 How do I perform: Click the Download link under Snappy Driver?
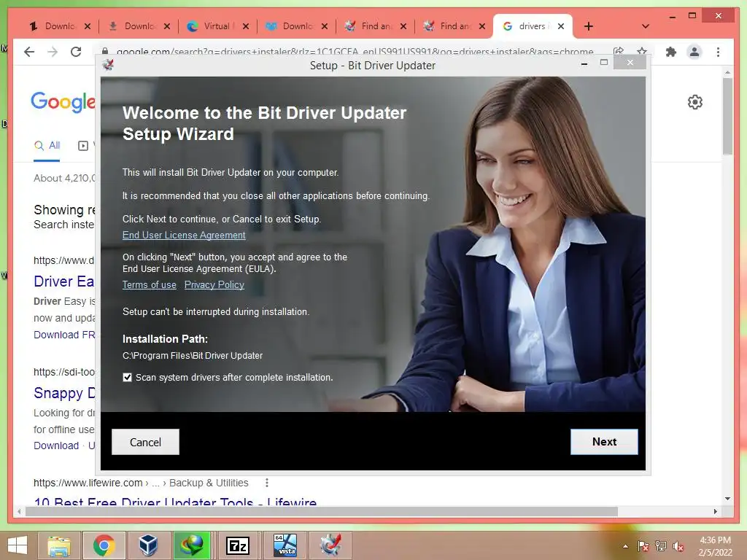(x=56, y=446)
